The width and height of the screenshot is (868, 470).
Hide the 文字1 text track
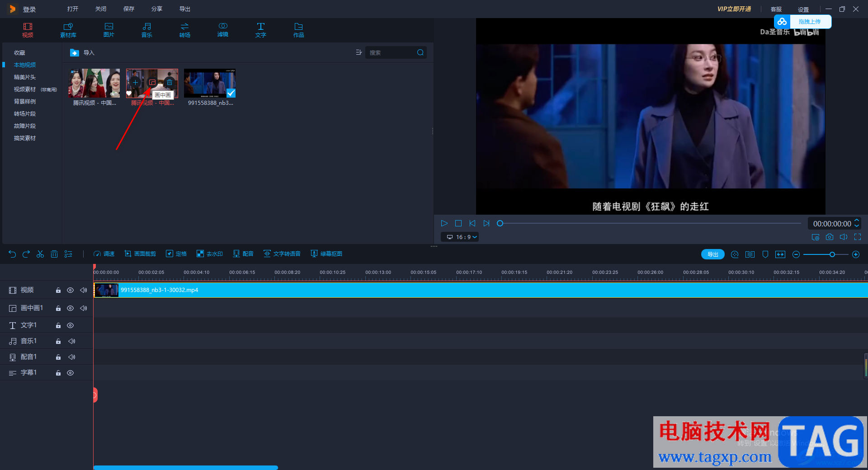point(70,325)
